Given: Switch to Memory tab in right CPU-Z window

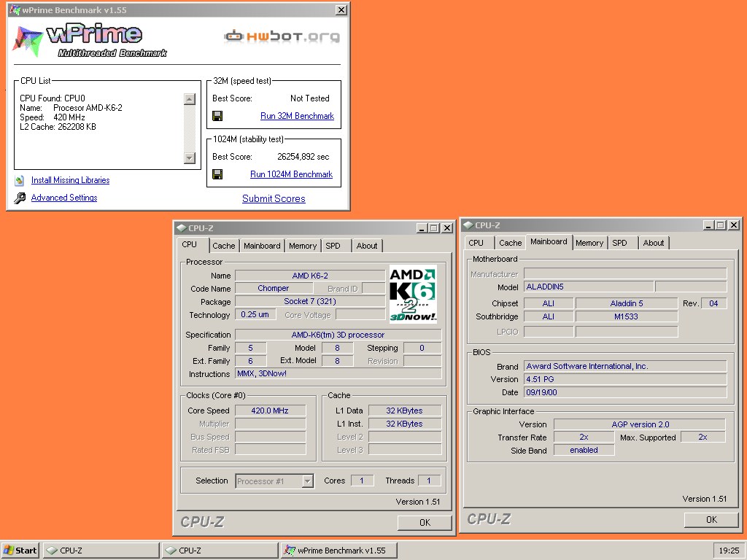Looking at the screenshot, I should click(x=589, y=243).
